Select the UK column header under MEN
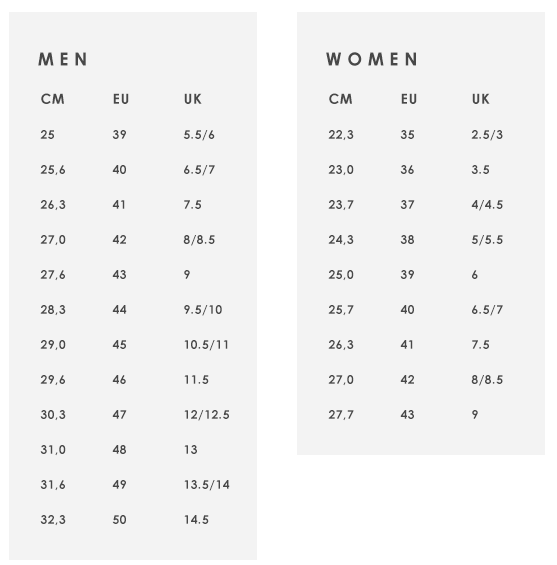This screenshot has height=565, width=557. [x=193, y=99]
